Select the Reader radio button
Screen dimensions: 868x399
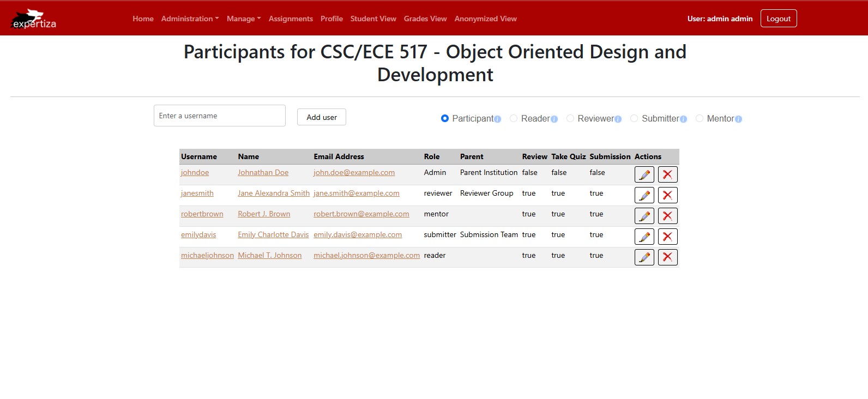click(514, 118)
